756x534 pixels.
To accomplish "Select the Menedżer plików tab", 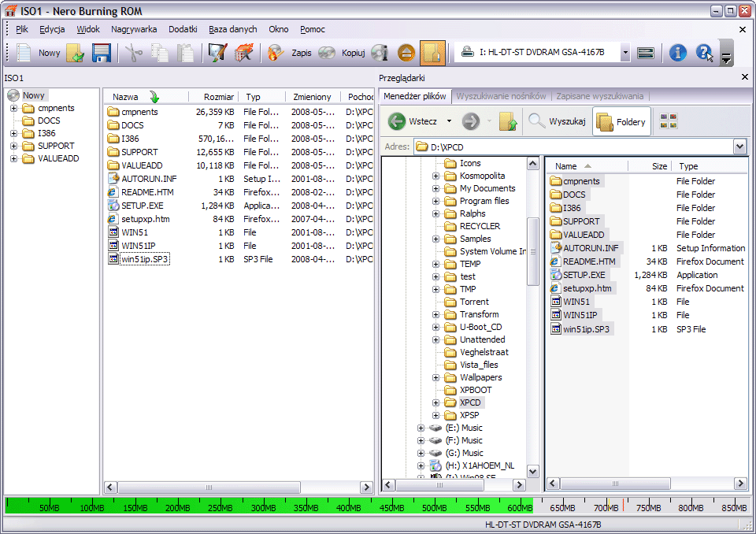I will [x=415, y=96].
